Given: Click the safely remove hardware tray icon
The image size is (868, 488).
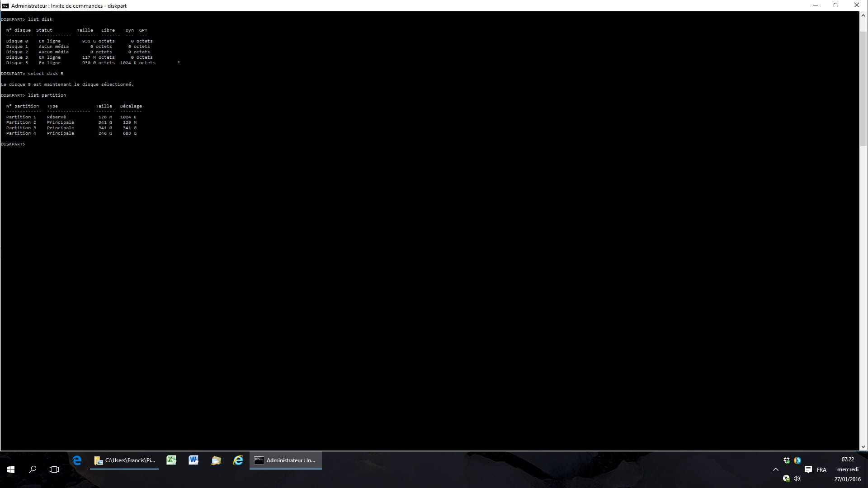Looking at the screenshot, I should 786,479.
